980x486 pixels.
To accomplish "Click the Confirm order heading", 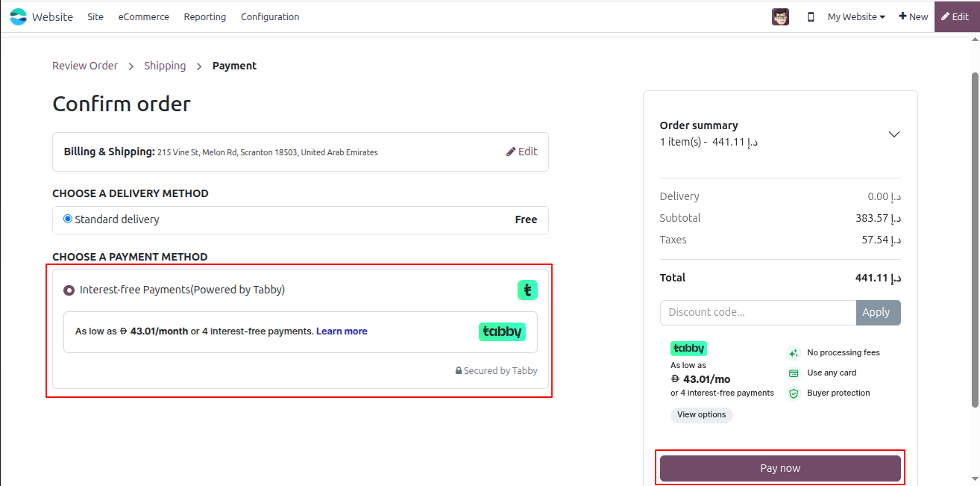I will click(x=122, y=104).
